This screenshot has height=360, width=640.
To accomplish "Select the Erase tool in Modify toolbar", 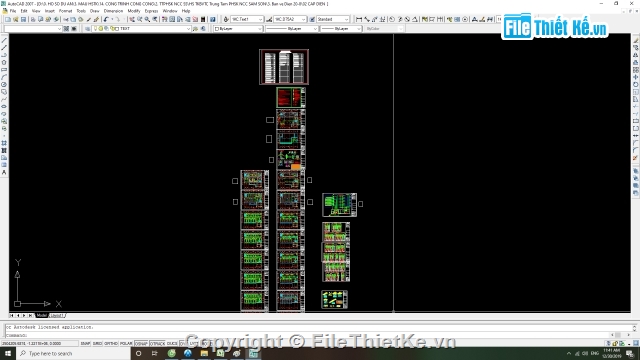I will coord(636,41).
